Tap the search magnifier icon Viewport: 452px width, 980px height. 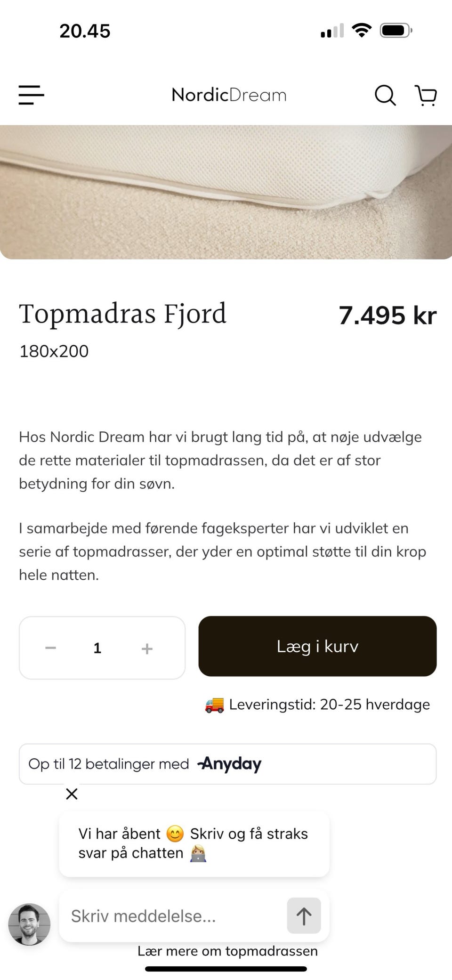tap(385, 95)
